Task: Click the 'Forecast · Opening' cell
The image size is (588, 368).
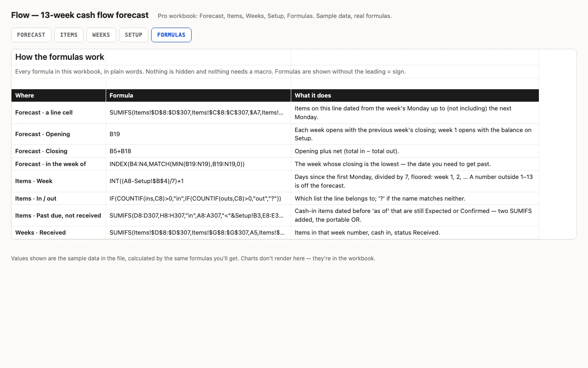Action: [x=59, y=134]
